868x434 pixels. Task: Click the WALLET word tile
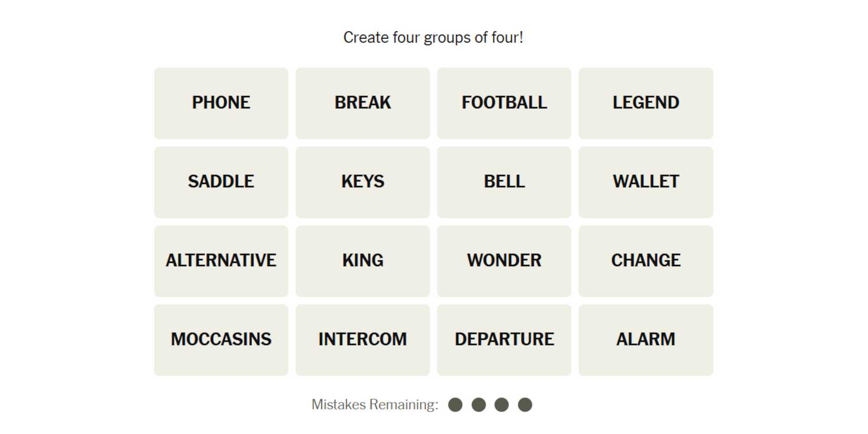(x=645, y=182)
